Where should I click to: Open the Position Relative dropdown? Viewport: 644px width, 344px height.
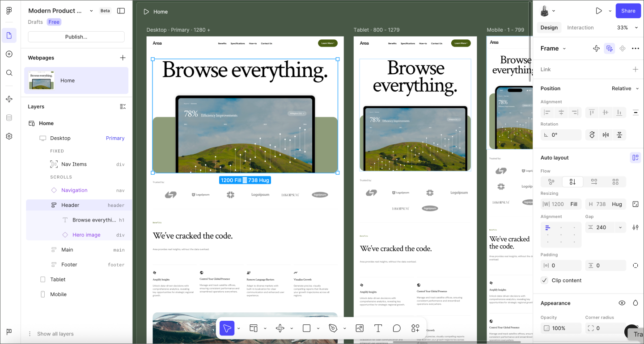click(624, 88)
